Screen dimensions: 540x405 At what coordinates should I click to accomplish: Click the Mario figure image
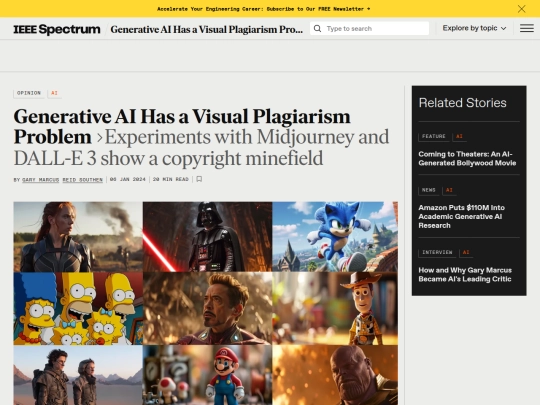click(207, 375)
